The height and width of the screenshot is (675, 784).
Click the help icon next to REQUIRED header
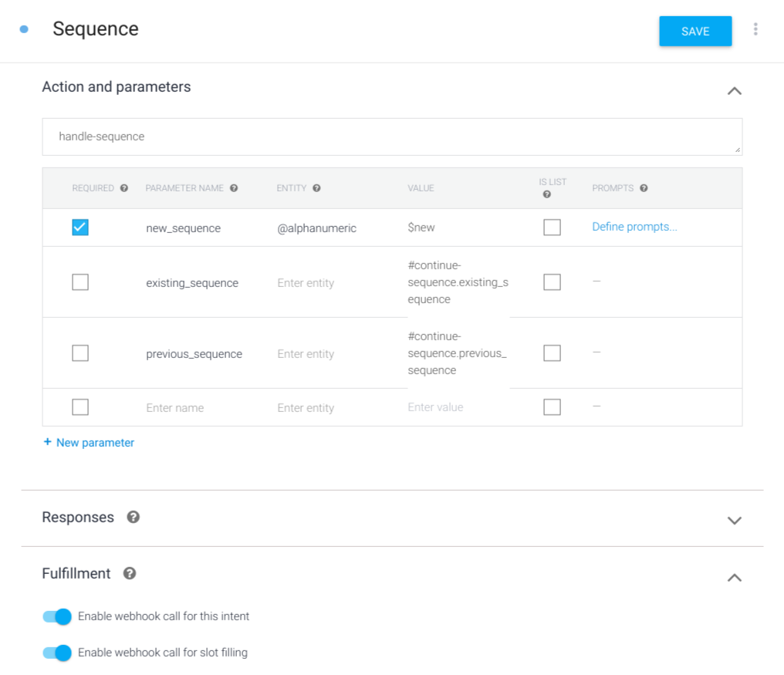point(124,188)
